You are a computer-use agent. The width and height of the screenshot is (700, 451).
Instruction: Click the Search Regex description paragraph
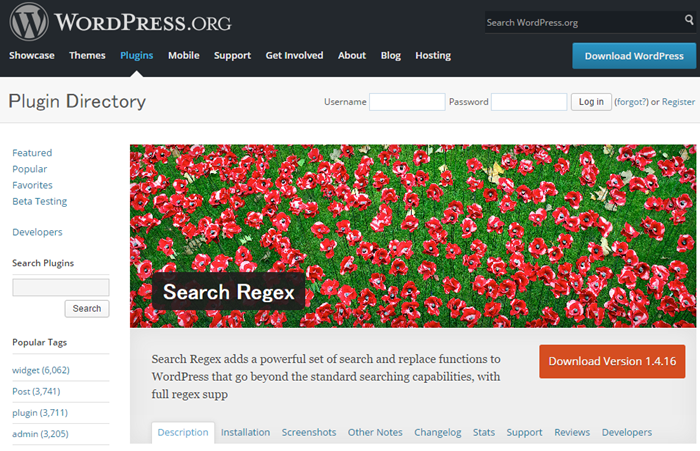pyautogui.click(x=326, y=376)
